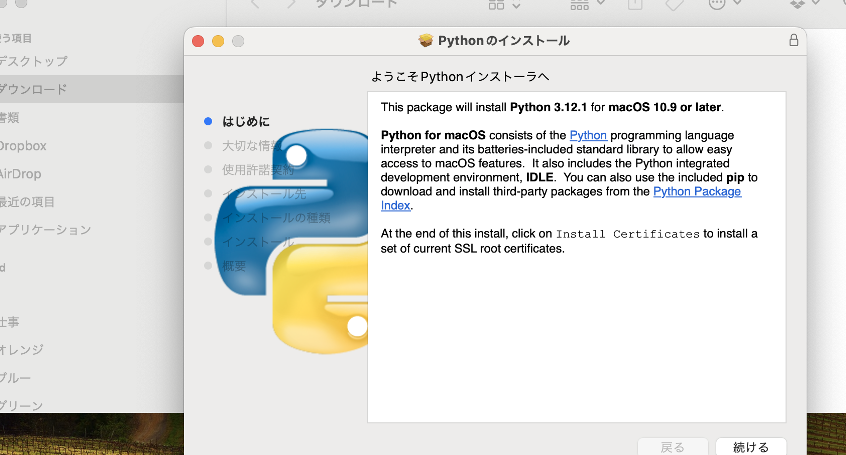The height and width of the screenshot is (455, 846).
Task: Click the Finder share icon
Action: (x=634, y=5)
